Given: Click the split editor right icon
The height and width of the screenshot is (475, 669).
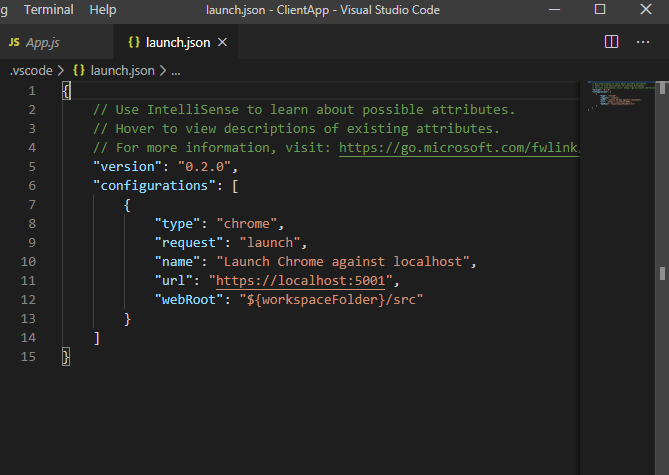Looking at the screenshot, I should click(611, 42).
